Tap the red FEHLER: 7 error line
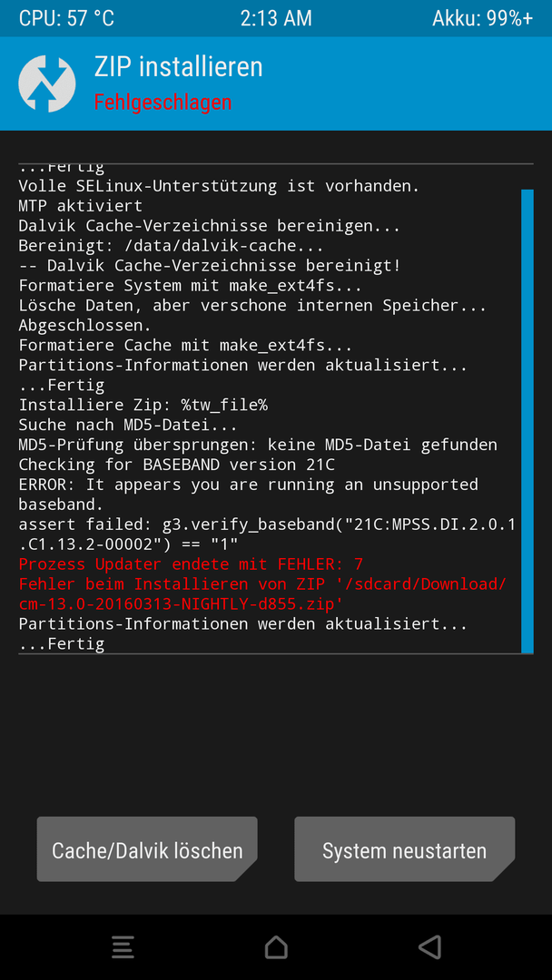 [x=191, y=564]
